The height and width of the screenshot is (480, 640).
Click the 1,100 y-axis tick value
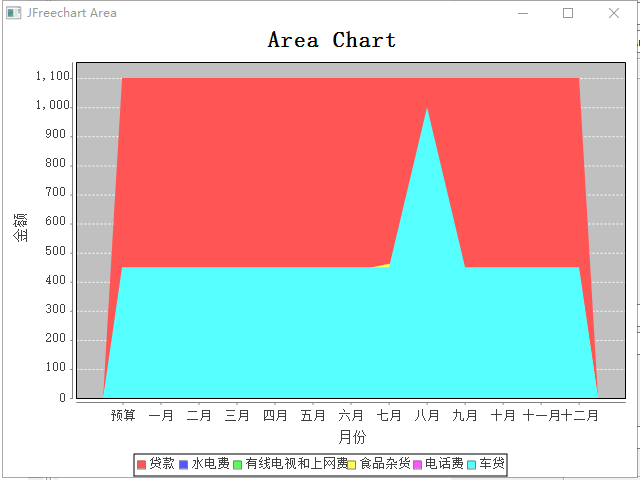[x=52, y=76]
